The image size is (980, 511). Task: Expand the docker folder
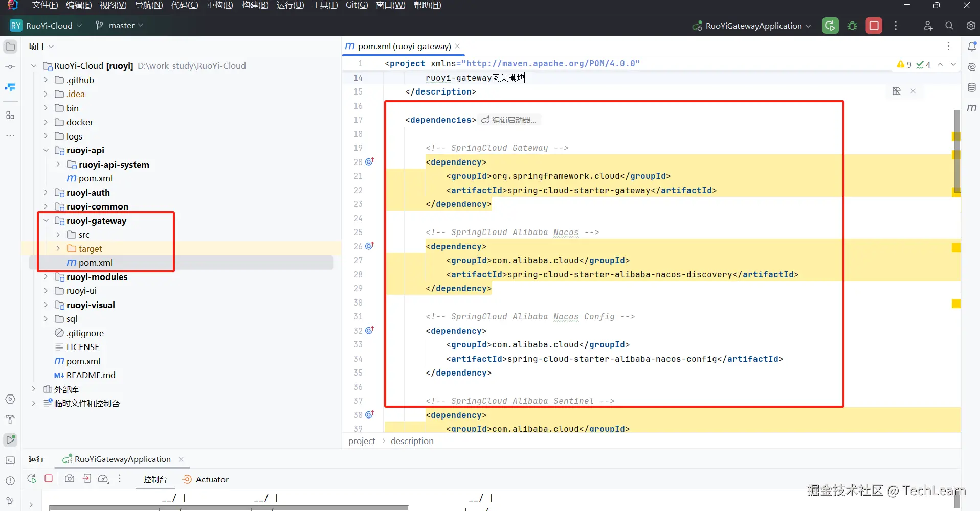point(46,122)
